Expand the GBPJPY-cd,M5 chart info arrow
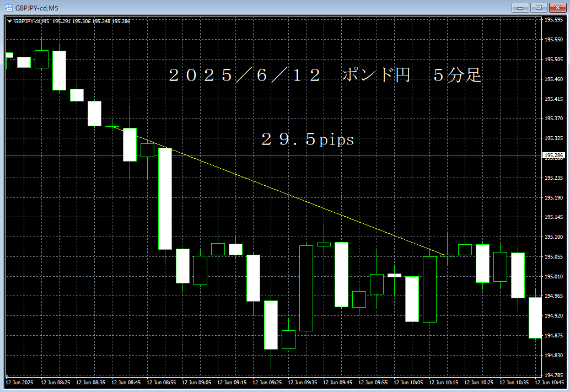 (x=9, y=22)
